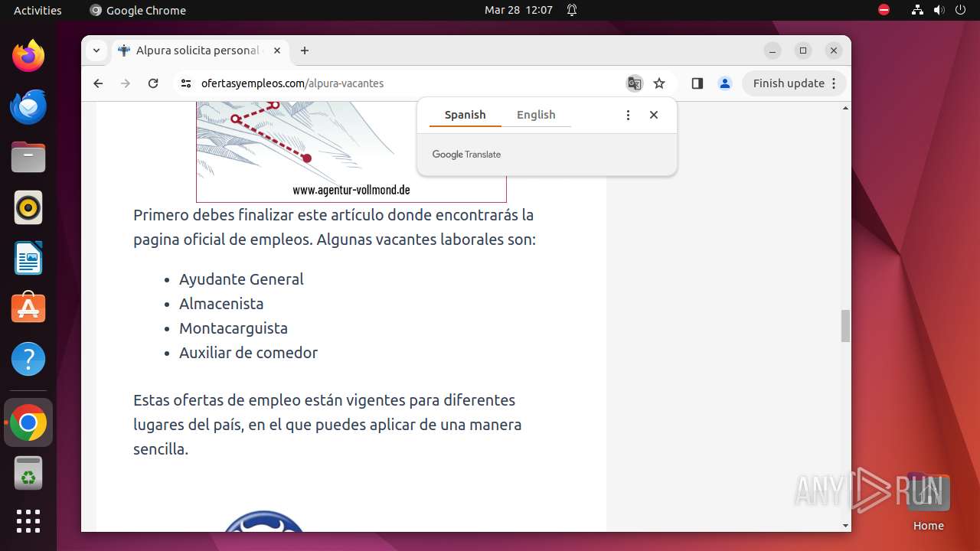Image resolution: width=980 pixels, height=551 pixels.
Task: Reload the current page
Action: 153,83
